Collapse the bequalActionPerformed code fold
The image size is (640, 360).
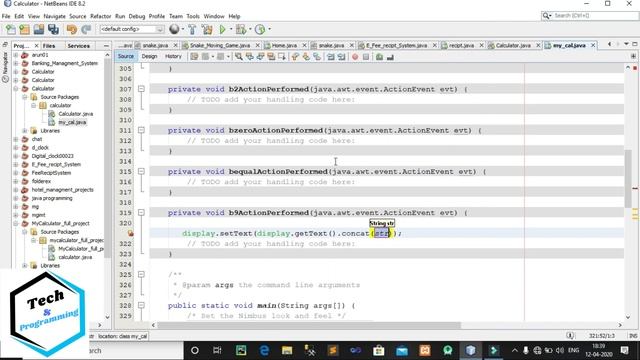(x=141, y=171)
